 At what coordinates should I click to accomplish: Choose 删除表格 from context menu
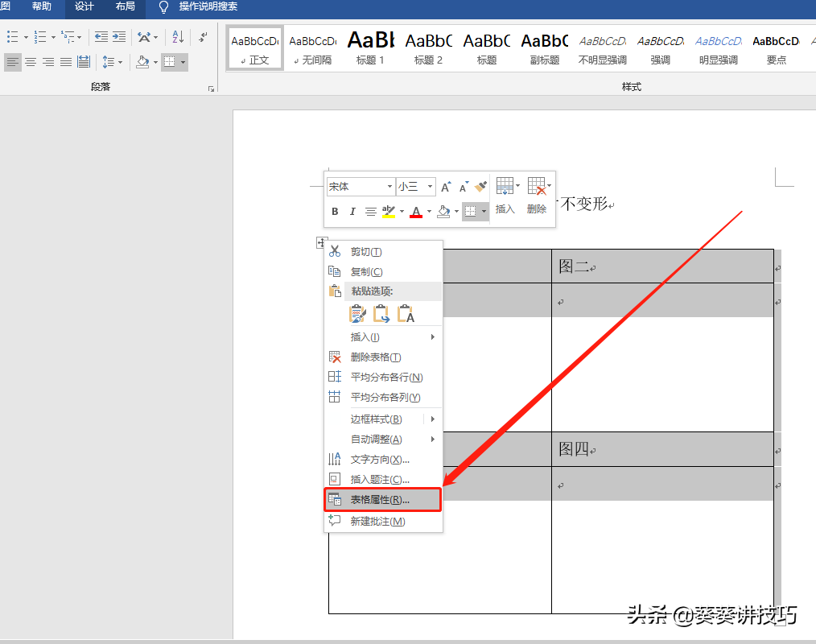384,357
